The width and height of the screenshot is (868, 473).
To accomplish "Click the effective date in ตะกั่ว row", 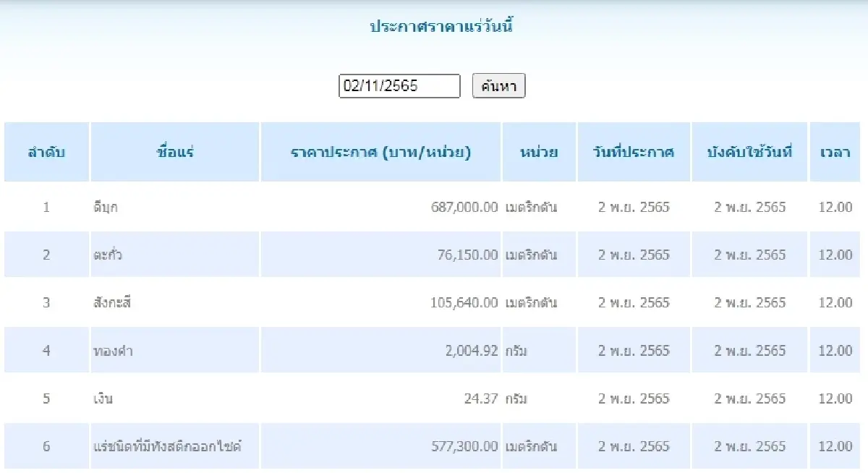I will pos(750,255).
